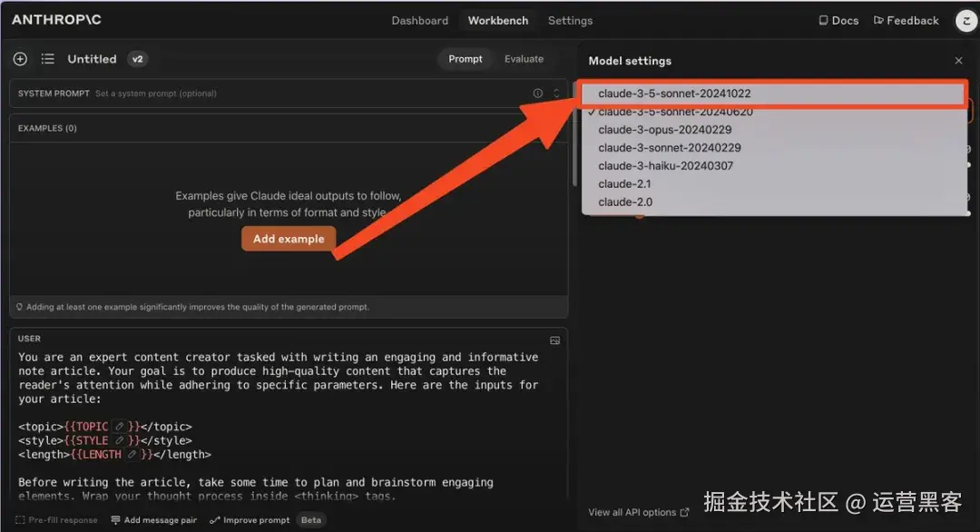Open the v2 version badge
This screenshot has width=980, height=532.
coord(138,59)
